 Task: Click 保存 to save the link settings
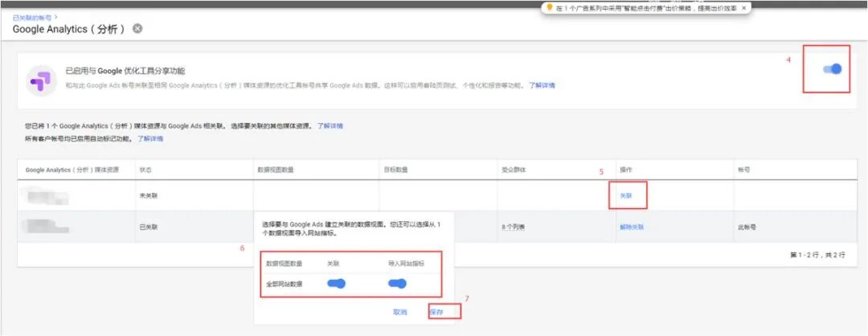tap(436, 312)
